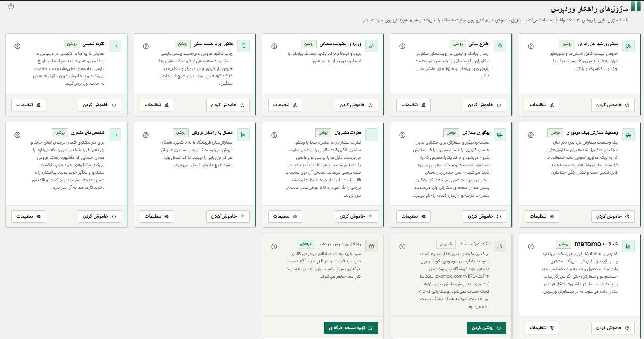Turn off the استان و شهرهای ایران module
This screenshot has height=339, width=644.
613,105
